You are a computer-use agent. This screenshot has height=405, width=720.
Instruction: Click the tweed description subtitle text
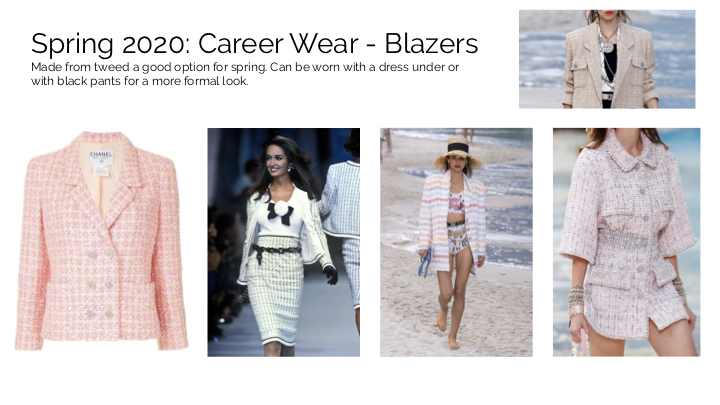click(x=245, y=74)
